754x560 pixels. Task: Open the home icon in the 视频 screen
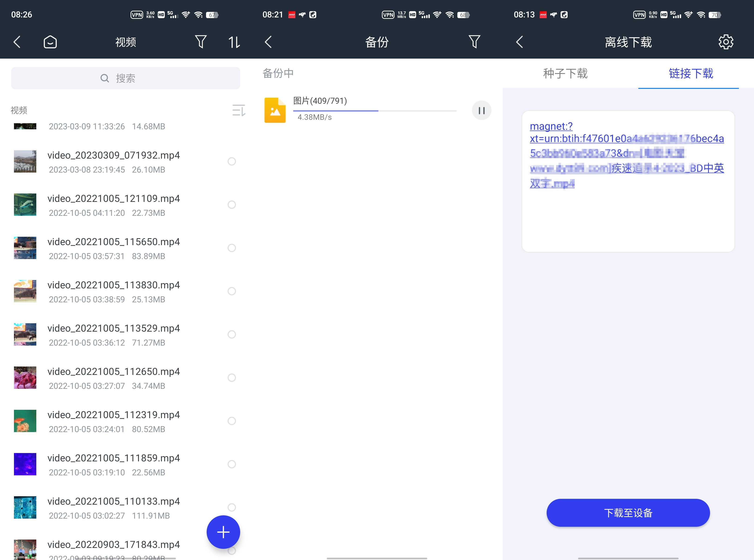coord(50,42)
